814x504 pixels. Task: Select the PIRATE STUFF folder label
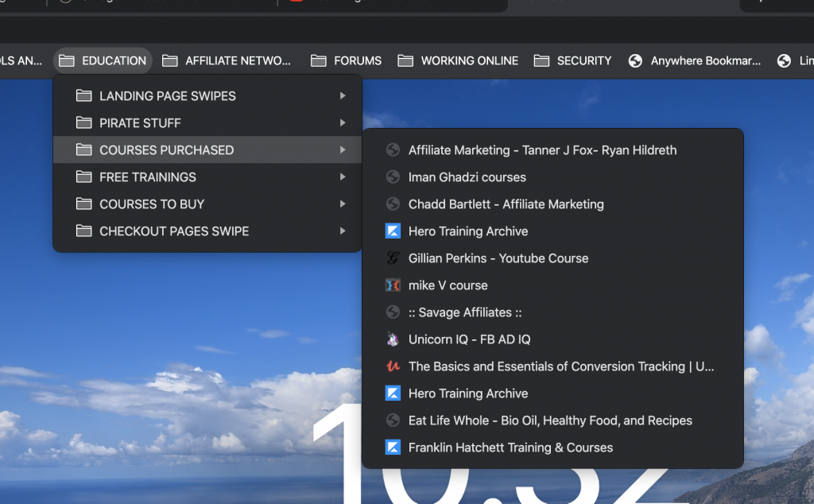click(x=140, y=123)
